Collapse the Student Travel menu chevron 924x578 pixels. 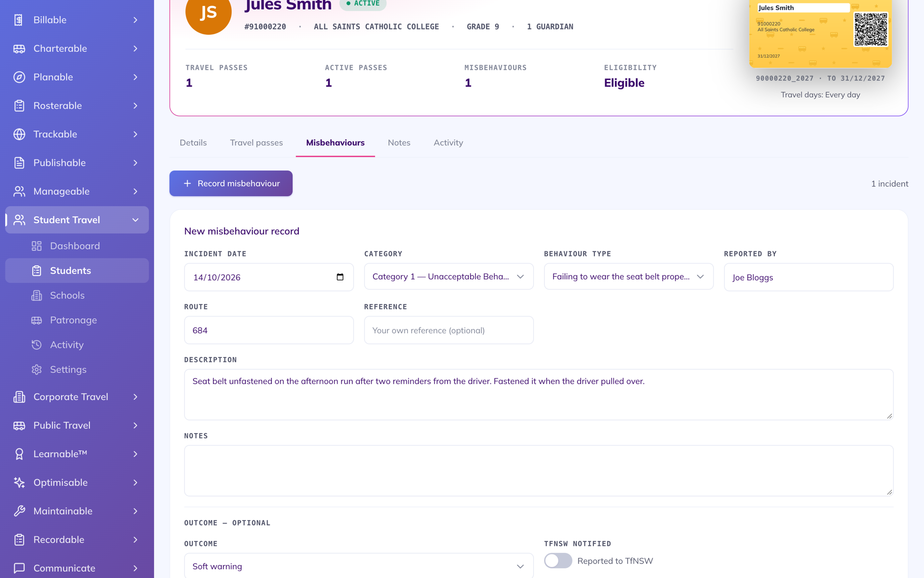(x=135, y=220)
